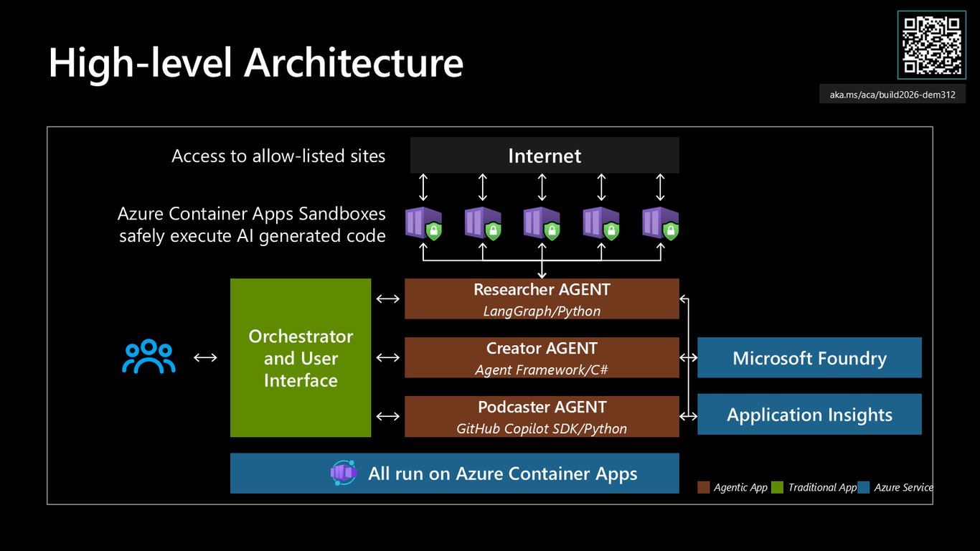Click the Microsoft Foundry box
Viewport: 980px width, 551px height.
[809, 358]
